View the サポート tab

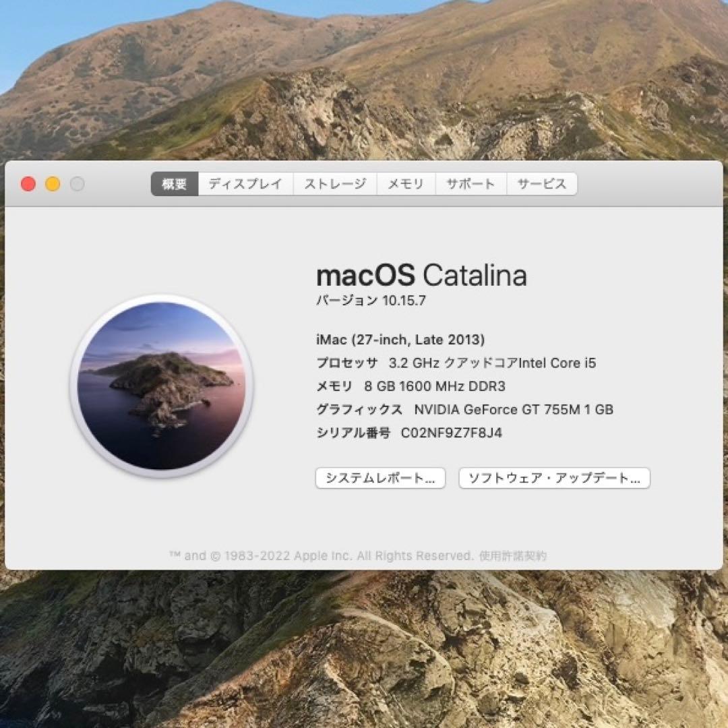(x=470, y=183)
